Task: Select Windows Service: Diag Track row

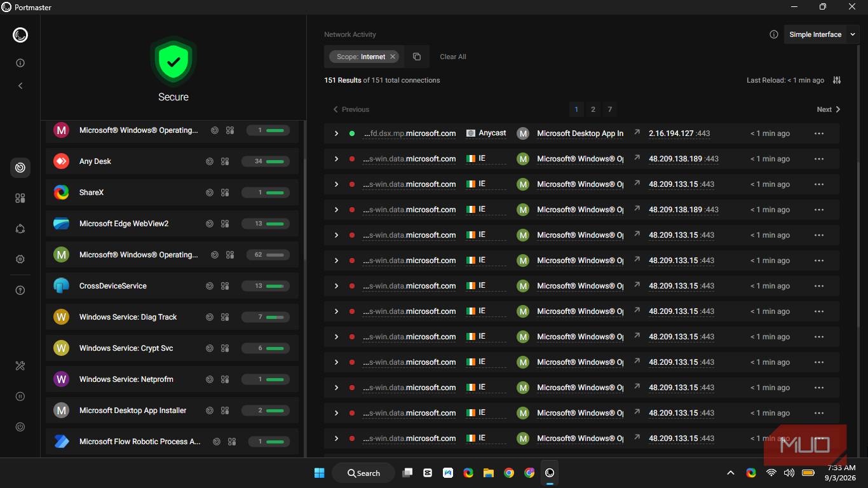Action: [x=172, y=317]
